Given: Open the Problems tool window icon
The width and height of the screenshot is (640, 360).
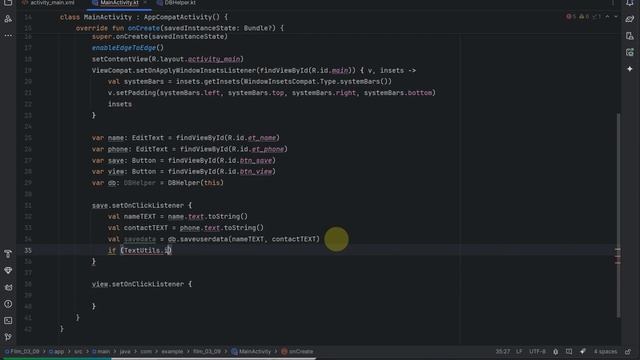Looking at the screenshot, I should tap(8, 304).
